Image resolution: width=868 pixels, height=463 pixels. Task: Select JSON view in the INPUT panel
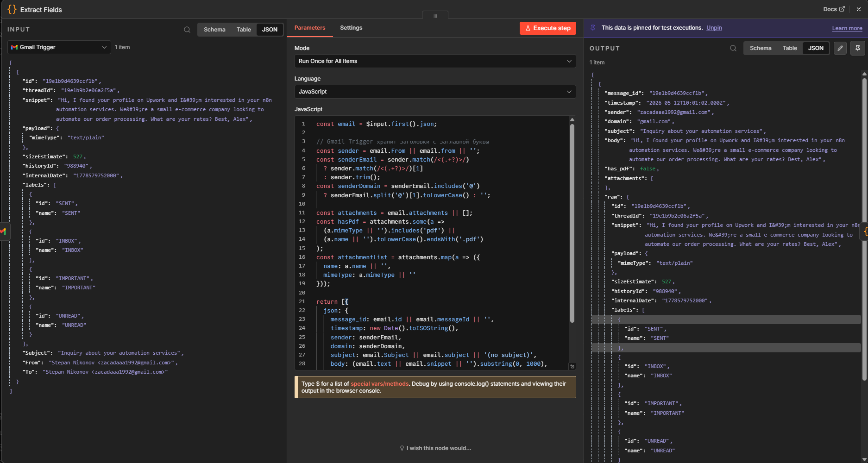(270, 30)
